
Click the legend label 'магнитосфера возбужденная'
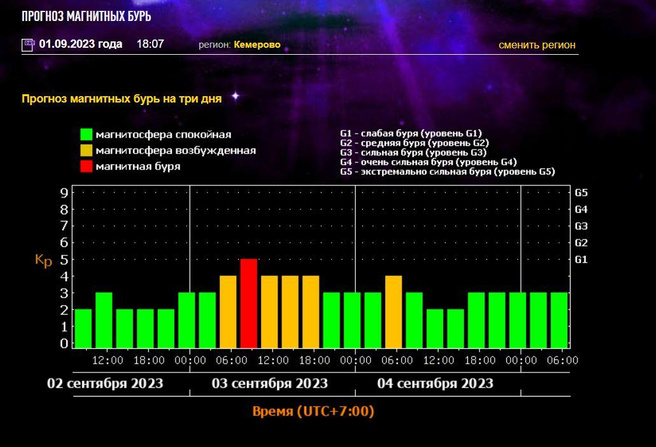(176, 151)
